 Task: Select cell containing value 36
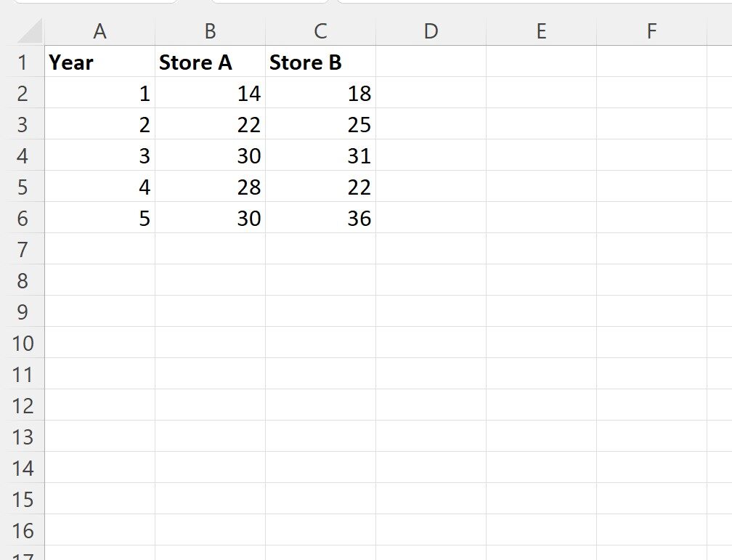point(320,218)
